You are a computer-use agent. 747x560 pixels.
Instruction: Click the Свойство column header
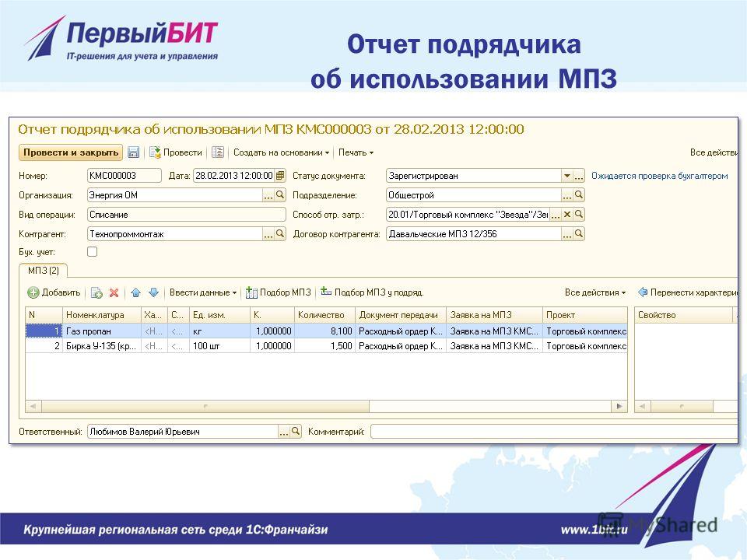683,315
